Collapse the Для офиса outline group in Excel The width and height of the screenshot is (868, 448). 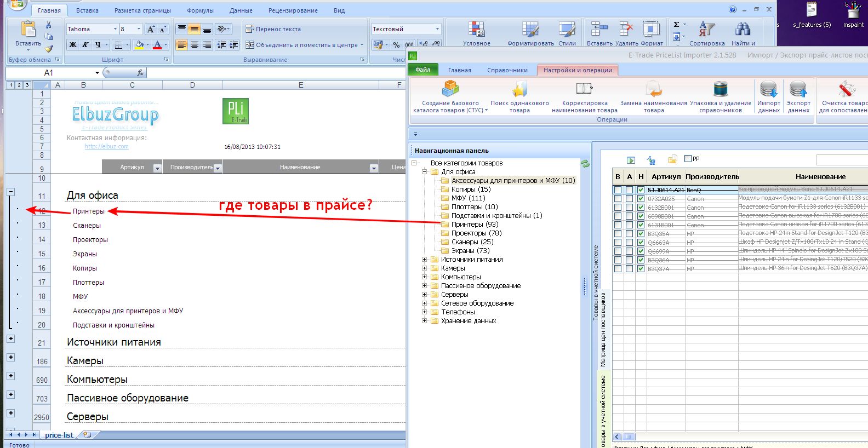10,192
